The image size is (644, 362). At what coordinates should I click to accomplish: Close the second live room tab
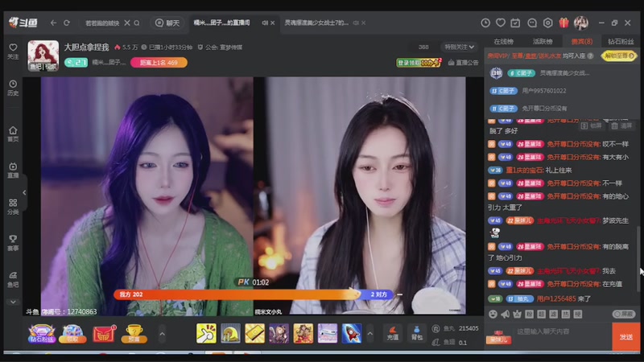(364, 23)
